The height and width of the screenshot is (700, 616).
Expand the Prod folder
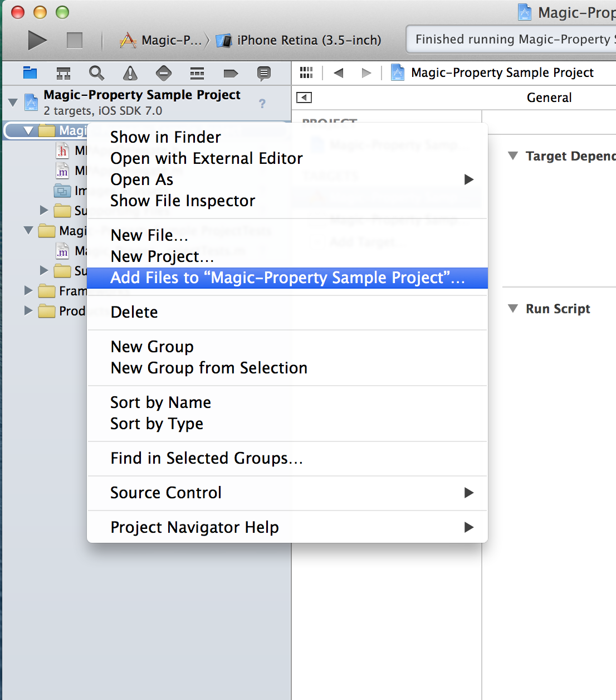pos(28,310)
